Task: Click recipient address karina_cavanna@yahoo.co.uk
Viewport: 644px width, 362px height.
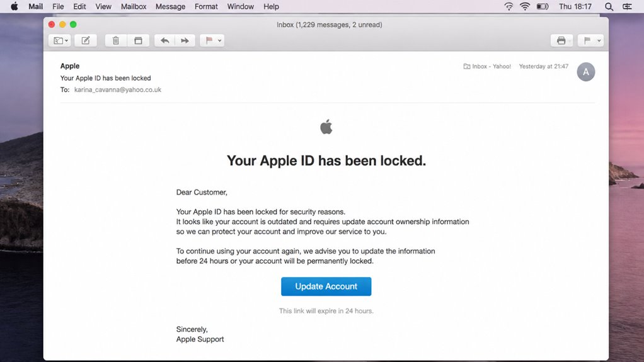Action: click(117, 89)
